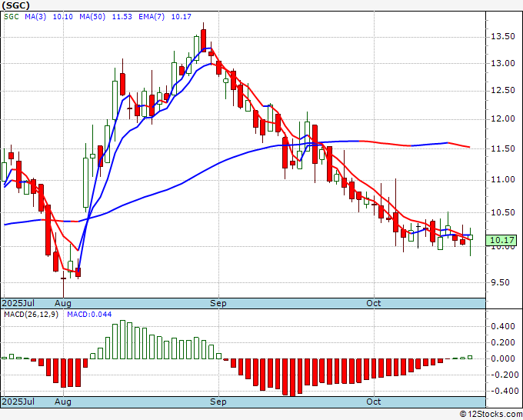Click the MACD(26,12,9) indicator label
This screenshot has width=523, height=420.
(x=31, y=315)
